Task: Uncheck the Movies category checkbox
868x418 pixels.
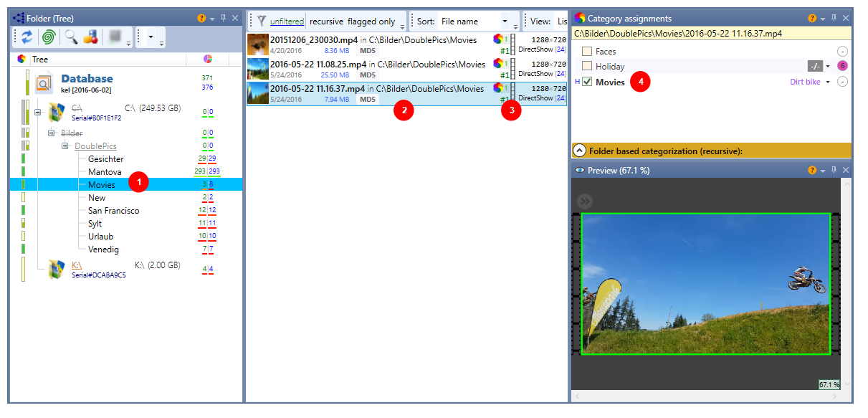Action: click(587, 82)
